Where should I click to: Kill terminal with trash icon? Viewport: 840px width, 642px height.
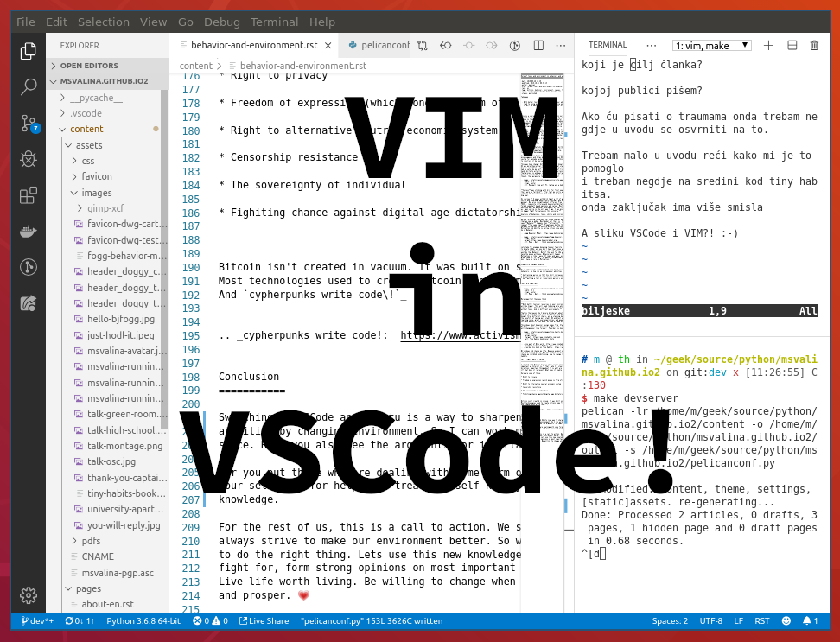(x=814, y=46)
